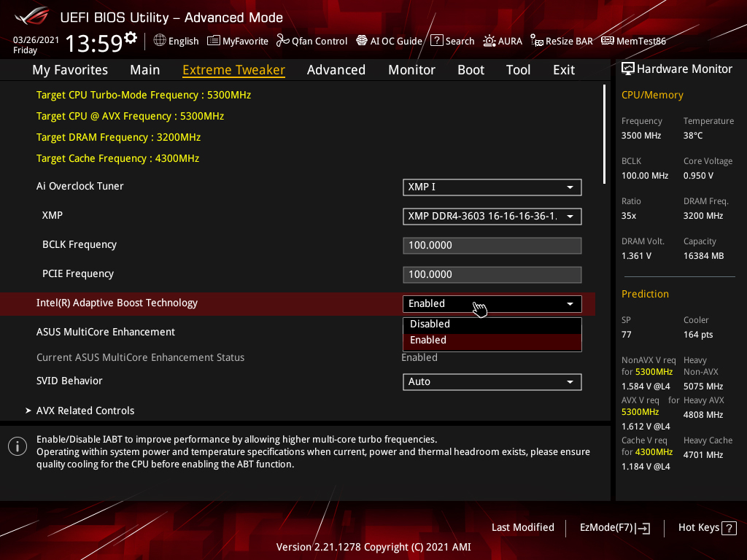The image size is (747, 560).
Task: Click the Last Modified button
Action: 522,527
